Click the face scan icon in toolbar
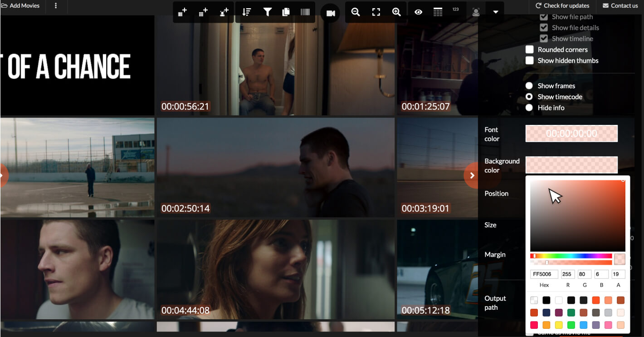Screen dimensions: 644x337 tap(476, 12)
